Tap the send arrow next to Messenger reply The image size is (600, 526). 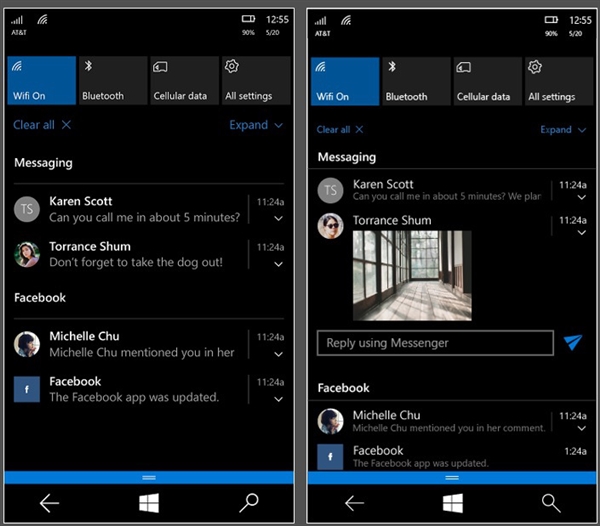click(573, 342)
